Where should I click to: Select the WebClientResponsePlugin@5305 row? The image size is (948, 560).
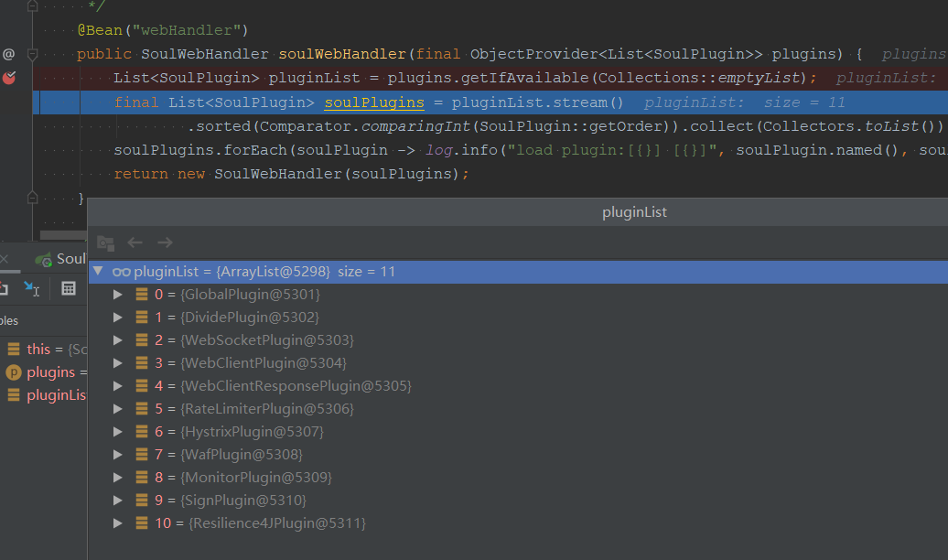[x=518, y=386]
